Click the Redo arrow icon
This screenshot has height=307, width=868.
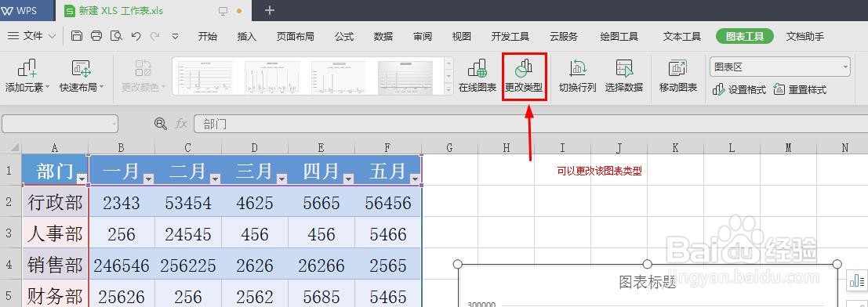tap(155, 37)
